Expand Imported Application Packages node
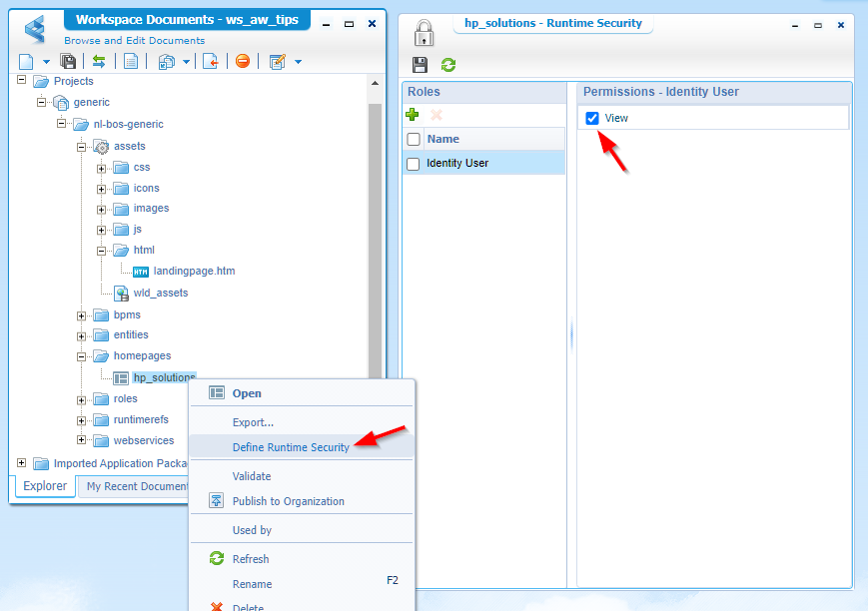The image size is (868, 611). [x=22, y=463]
